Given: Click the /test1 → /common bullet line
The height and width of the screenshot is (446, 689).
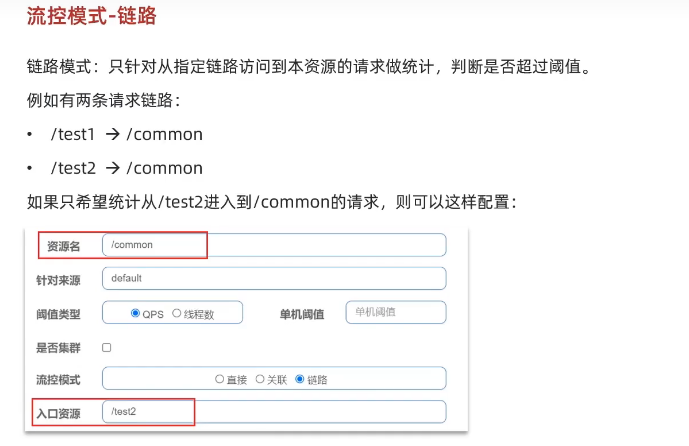Looking at the screenshot, I should click(x=126, y=134).
